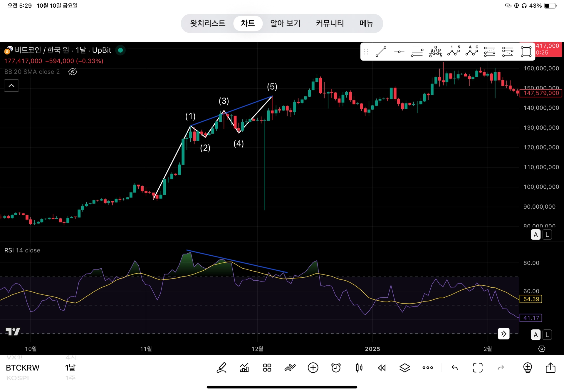
Task: Toggle Bollinger Bands indicator visibility eye
Action: [x=73, y=72]
